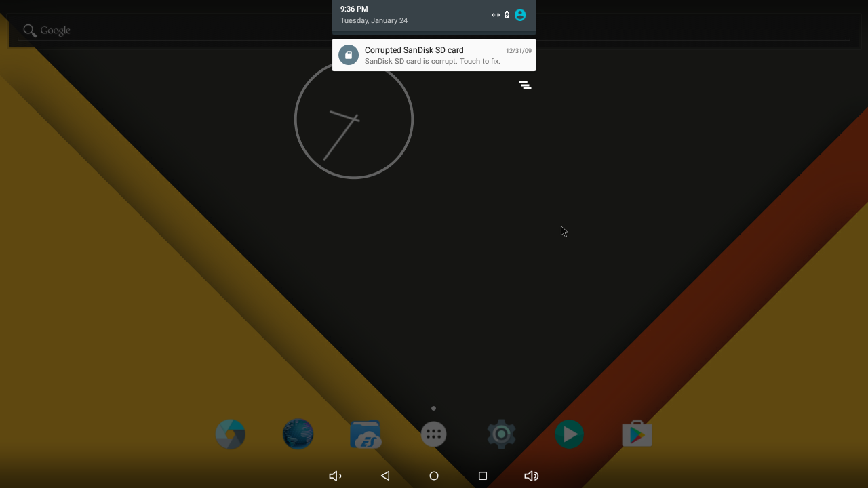
Task: Tap the user avatar icon
Action: coord(520,15)
